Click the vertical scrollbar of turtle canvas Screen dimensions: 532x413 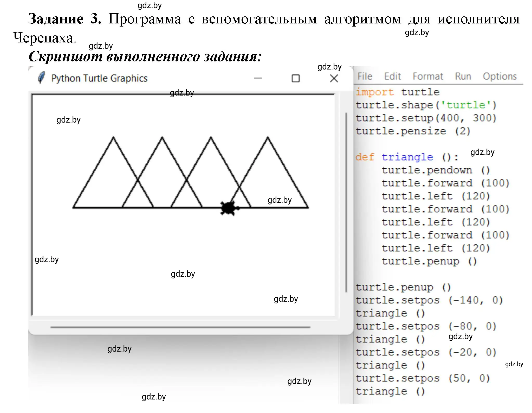pos(346,202)
